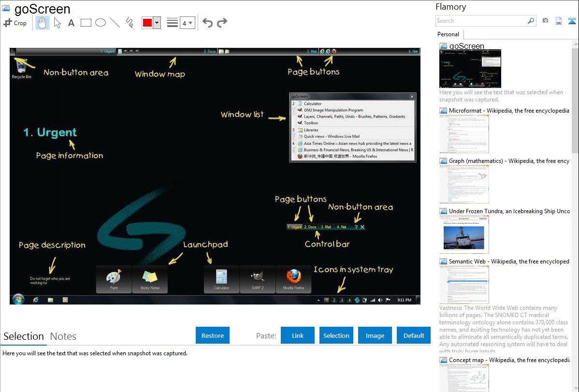579x392 pixels.
Task: Open the Microformat Wikipedia snapshot thumbnail
Action: pos(464,134)
